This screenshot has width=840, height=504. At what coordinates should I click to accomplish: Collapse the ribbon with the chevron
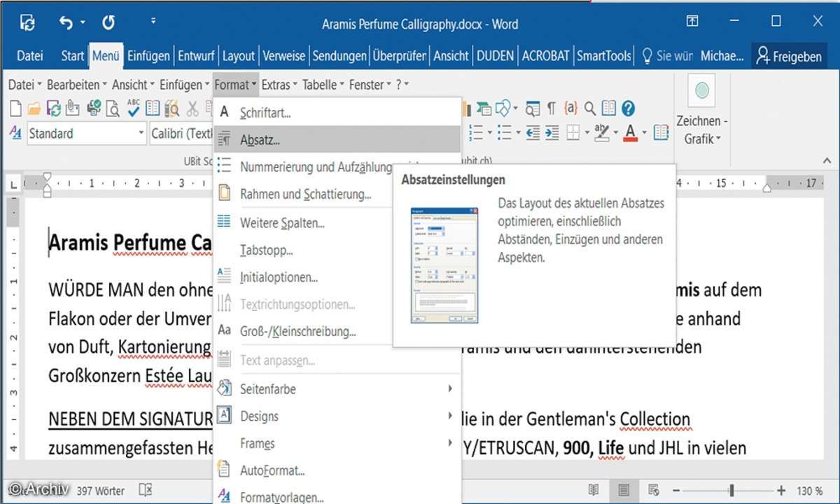pyautogui.click(x=825, y=160)
